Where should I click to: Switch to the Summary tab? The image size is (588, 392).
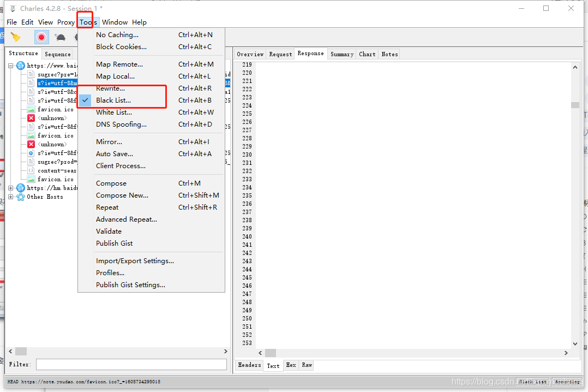pyautogui.click(x=341, y=54)
